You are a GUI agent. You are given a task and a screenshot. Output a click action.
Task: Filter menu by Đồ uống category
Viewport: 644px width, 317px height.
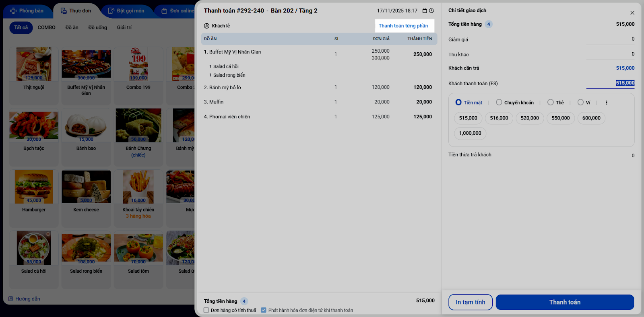click(x=98, y=27)
